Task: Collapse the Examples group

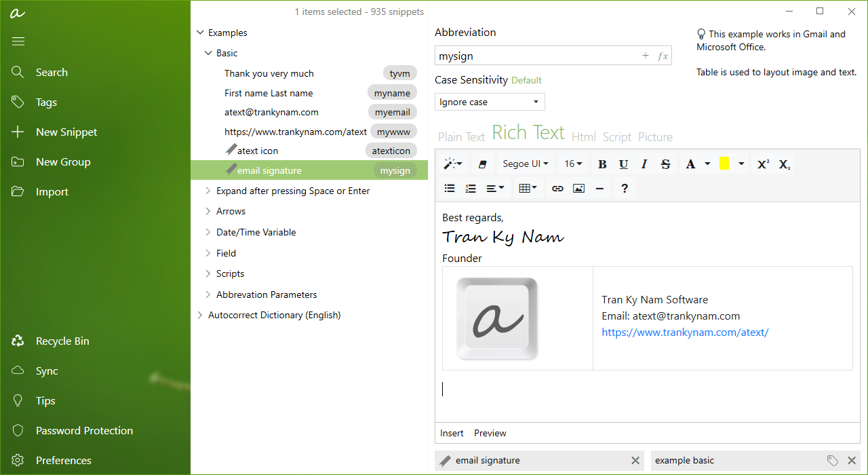Action: coord(200,33)
